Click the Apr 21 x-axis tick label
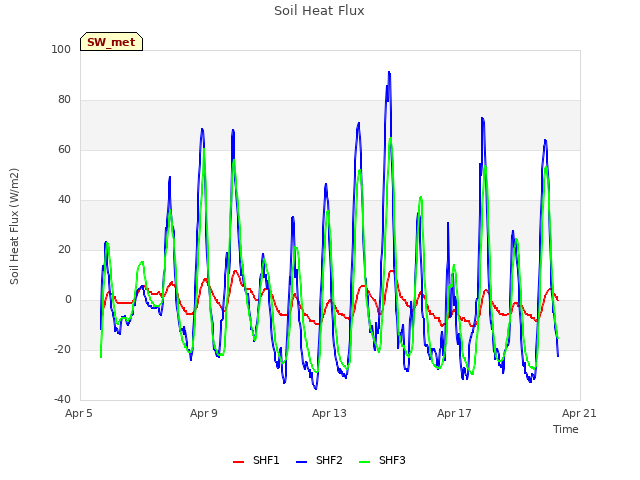This screenshot has height=480, width=640. (x=579, y=413)
